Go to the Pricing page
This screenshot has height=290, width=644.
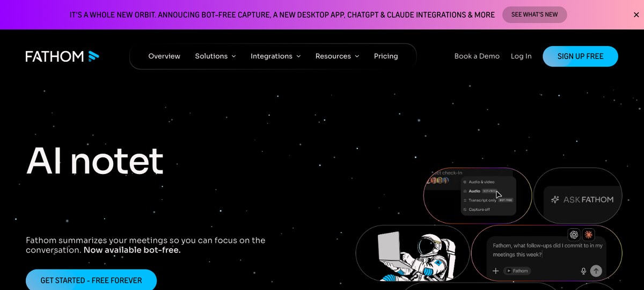coord(386,56)
